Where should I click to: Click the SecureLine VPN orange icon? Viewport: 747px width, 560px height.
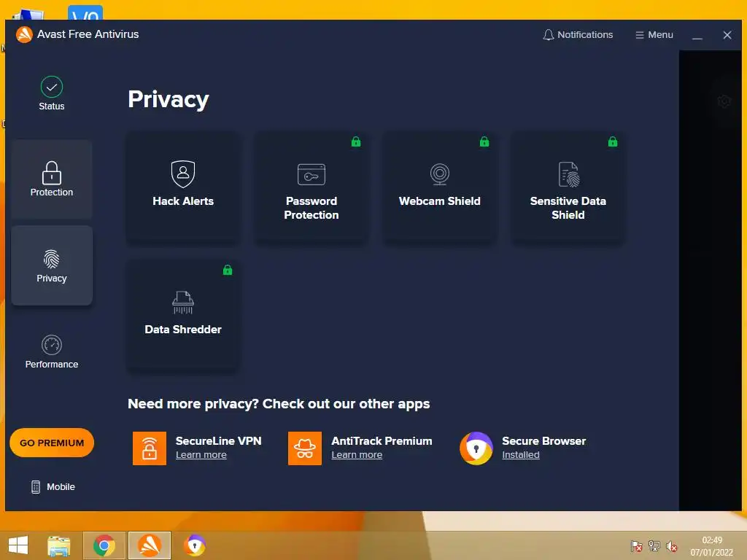pos(150,448)
